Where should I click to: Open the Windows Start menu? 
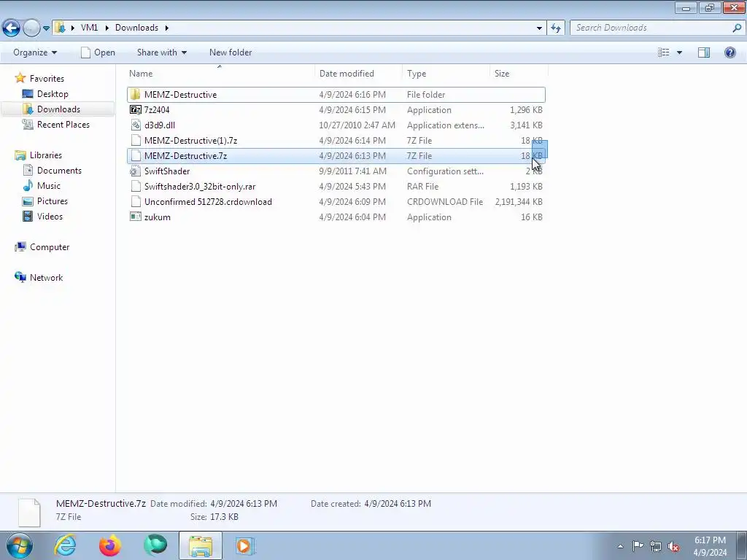[x=19, y=545]
